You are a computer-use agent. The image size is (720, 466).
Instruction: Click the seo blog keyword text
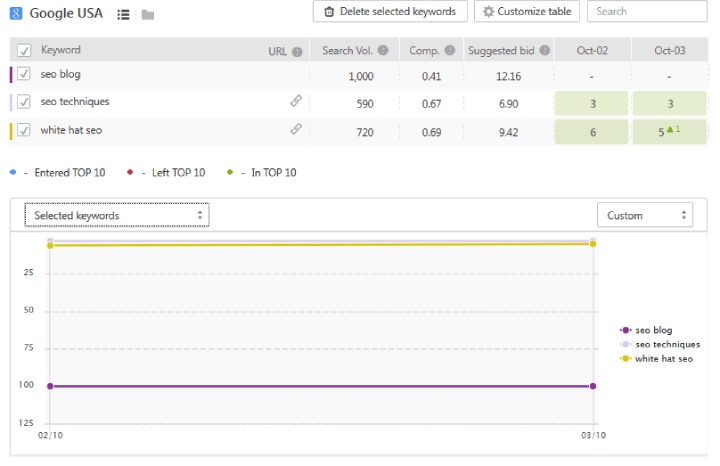[x=60, y=74]
